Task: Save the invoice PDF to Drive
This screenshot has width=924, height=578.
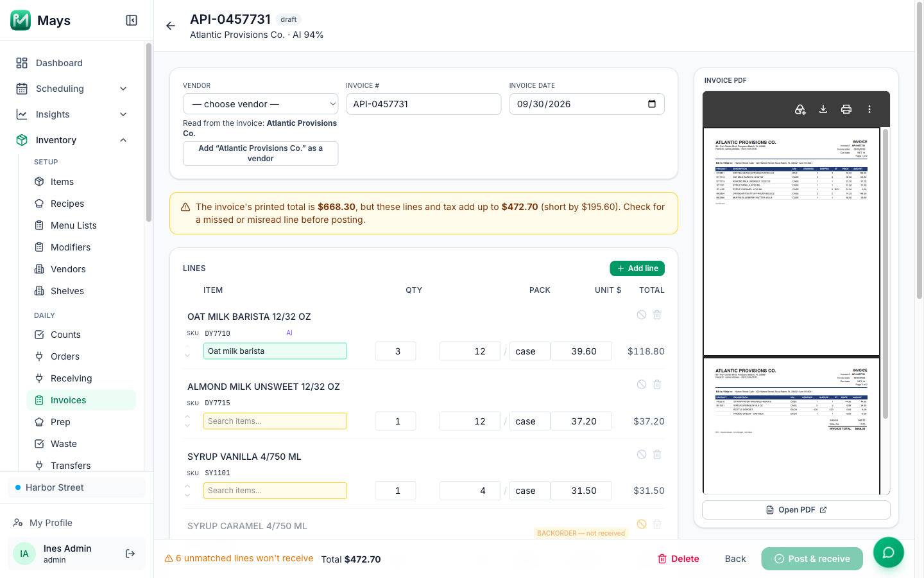Action: 800,109
